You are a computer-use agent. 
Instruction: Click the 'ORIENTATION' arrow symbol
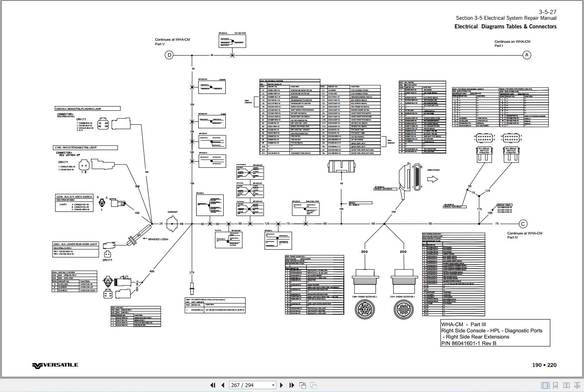click(x=433, y=179)
